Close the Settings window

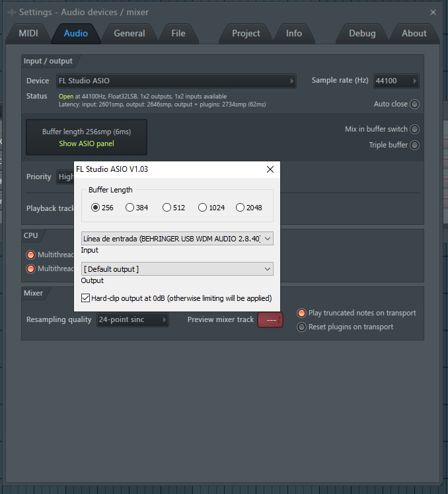click(433, 13)
